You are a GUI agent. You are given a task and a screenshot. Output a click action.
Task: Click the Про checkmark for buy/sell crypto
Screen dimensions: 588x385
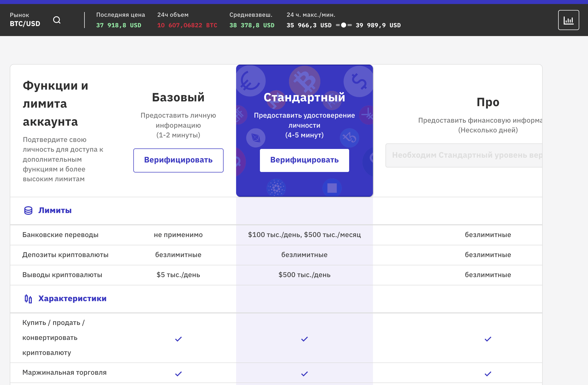coord(488,339)
